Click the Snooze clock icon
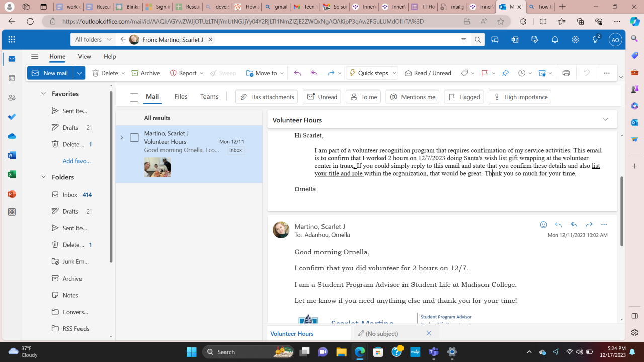 [x=522, y=73]
